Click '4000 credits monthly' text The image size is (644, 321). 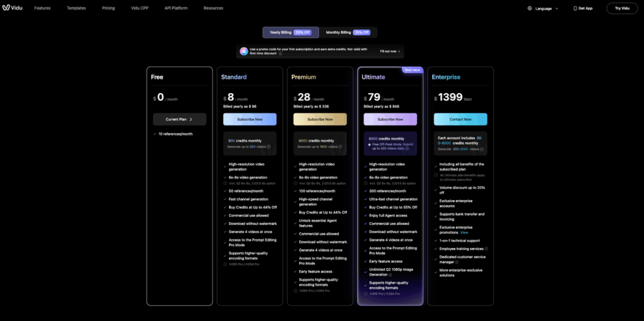[316, 140]
